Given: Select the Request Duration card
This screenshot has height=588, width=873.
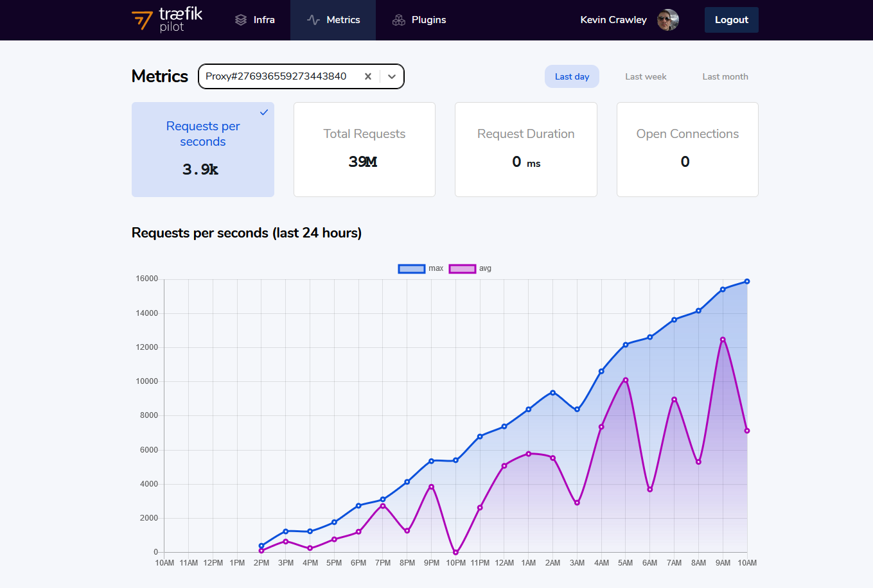Looking at the screenshot, I should (525, 149).
